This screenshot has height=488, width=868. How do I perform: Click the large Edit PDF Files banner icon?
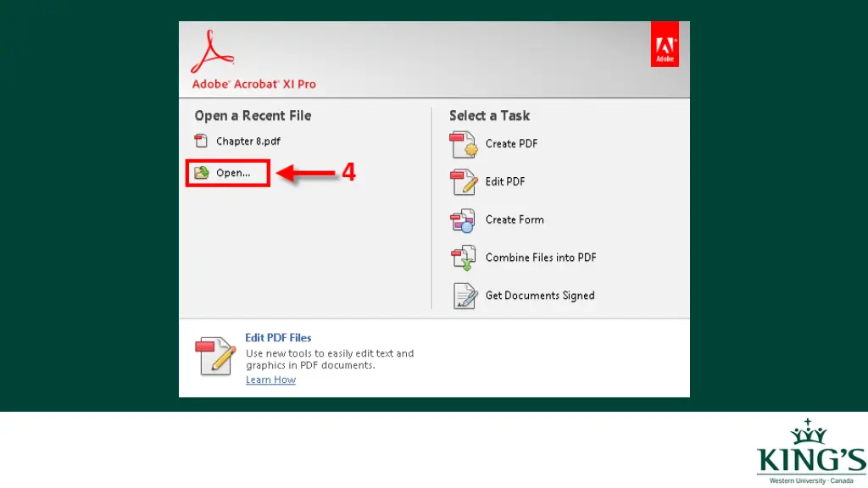click(x=215, y=357)
